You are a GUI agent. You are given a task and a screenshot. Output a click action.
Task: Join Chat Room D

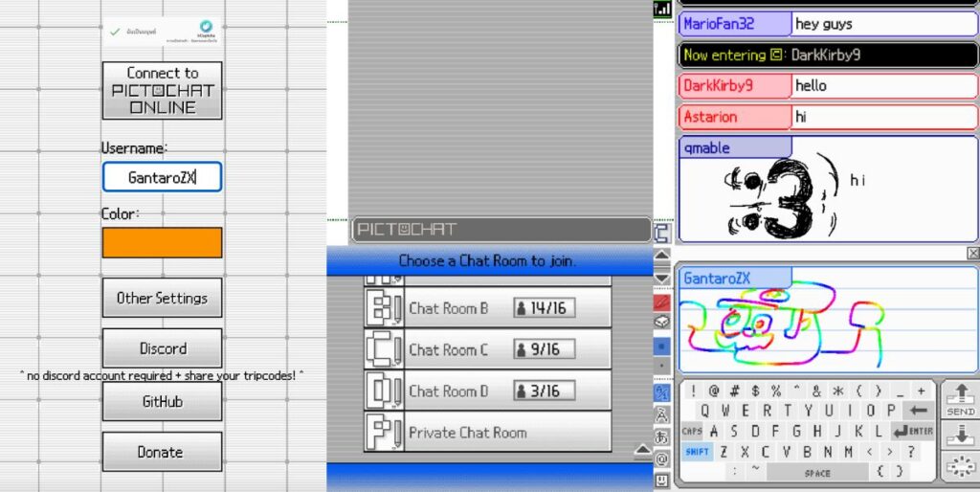click(487, 391)
